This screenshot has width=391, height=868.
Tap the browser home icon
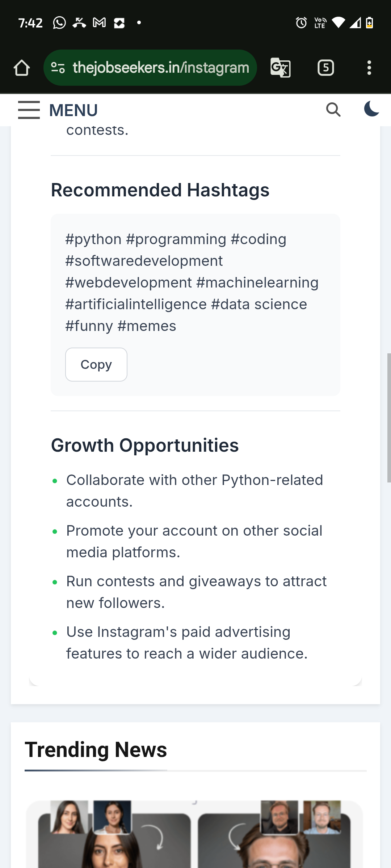pos(22,68)
